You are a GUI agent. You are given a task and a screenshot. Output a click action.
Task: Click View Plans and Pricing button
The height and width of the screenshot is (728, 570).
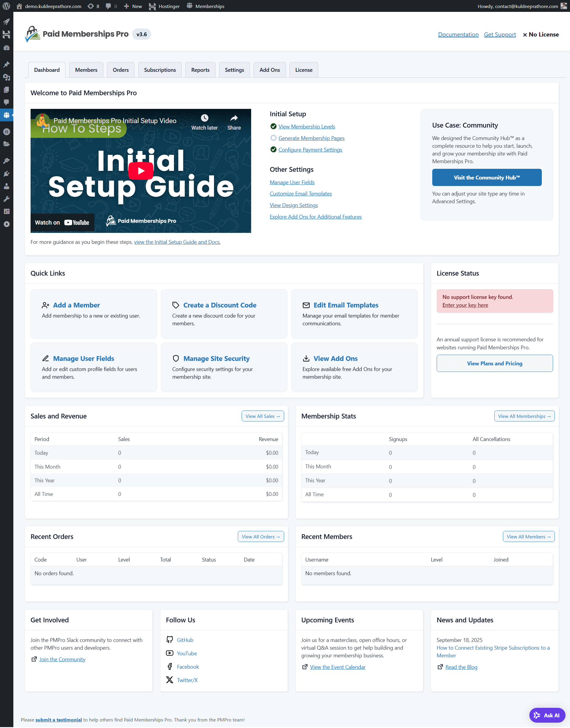[x=494, y=363]
